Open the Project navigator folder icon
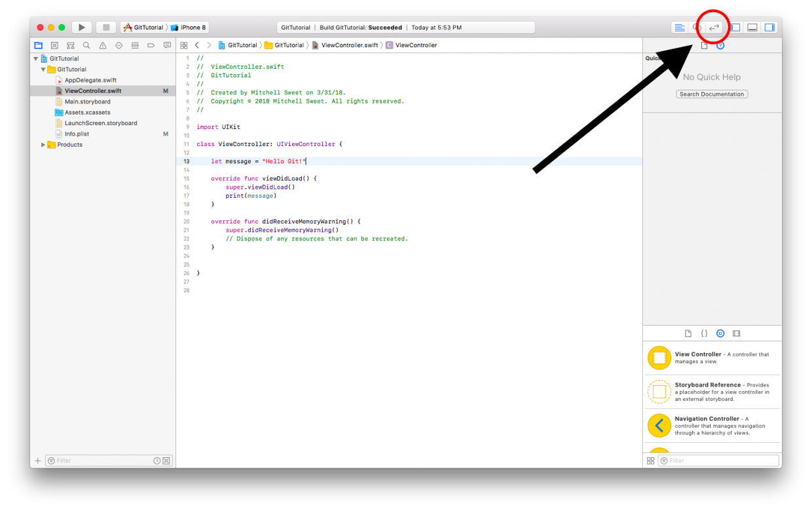This screenshot has width=812, height=511. tap(38, 45)
